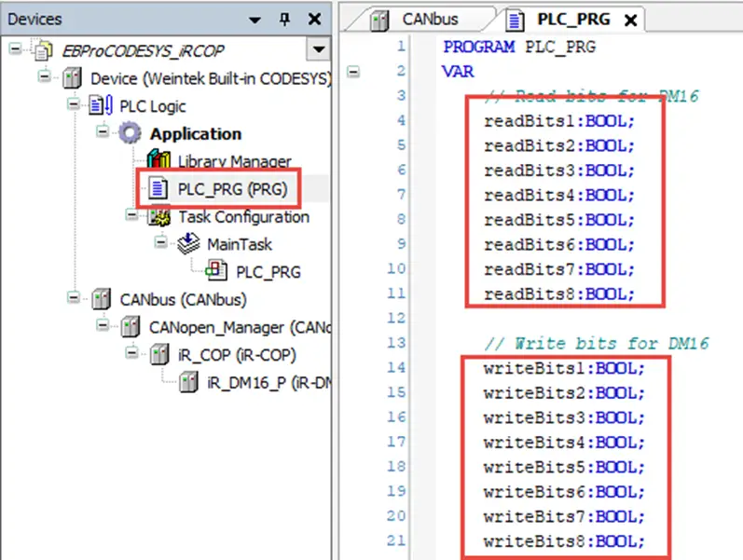
Task: Collapse the PLC Logic node
Action: 74,103
